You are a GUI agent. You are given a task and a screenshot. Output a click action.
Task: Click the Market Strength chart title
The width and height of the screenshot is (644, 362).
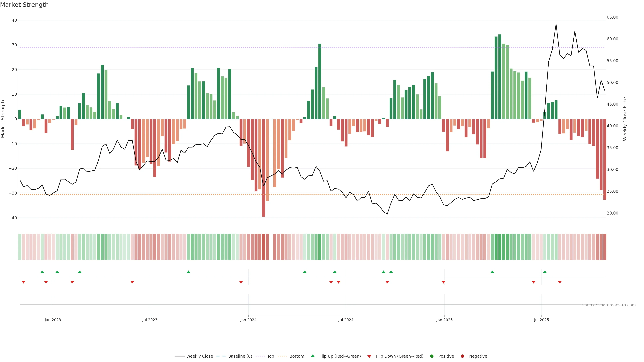(24, 5)
